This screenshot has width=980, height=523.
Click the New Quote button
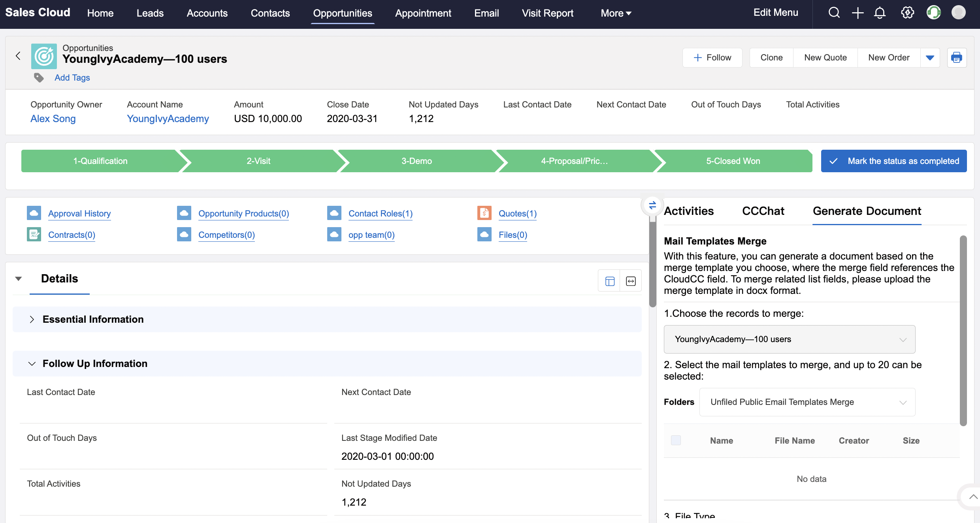click(x=825, y=58)
